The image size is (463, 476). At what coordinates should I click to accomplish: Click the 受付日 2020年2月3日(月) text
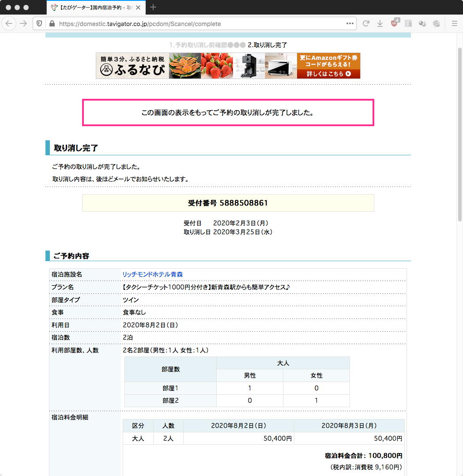(x=226, y=223)
